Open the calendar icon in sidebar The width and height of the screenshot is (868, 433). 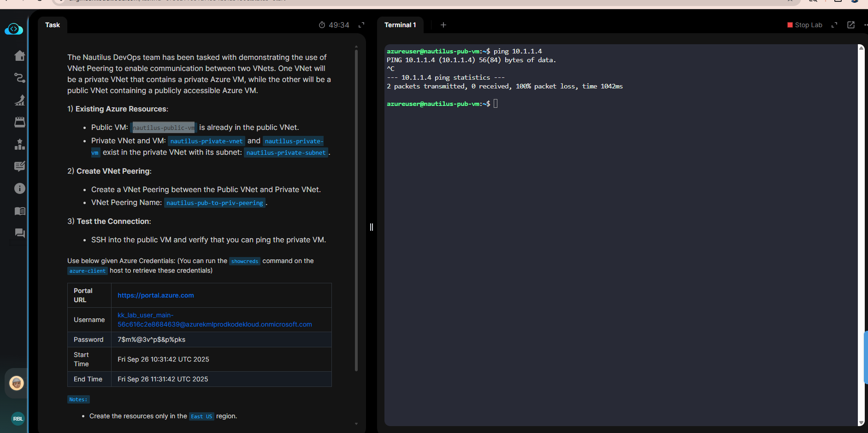(19, 122)
